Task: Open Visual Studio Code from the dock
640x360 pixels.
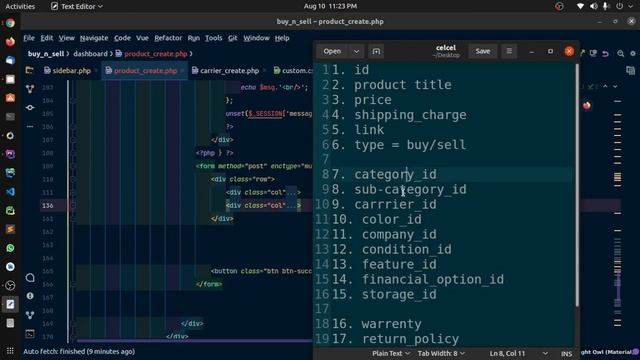Action: coord(10,192)
